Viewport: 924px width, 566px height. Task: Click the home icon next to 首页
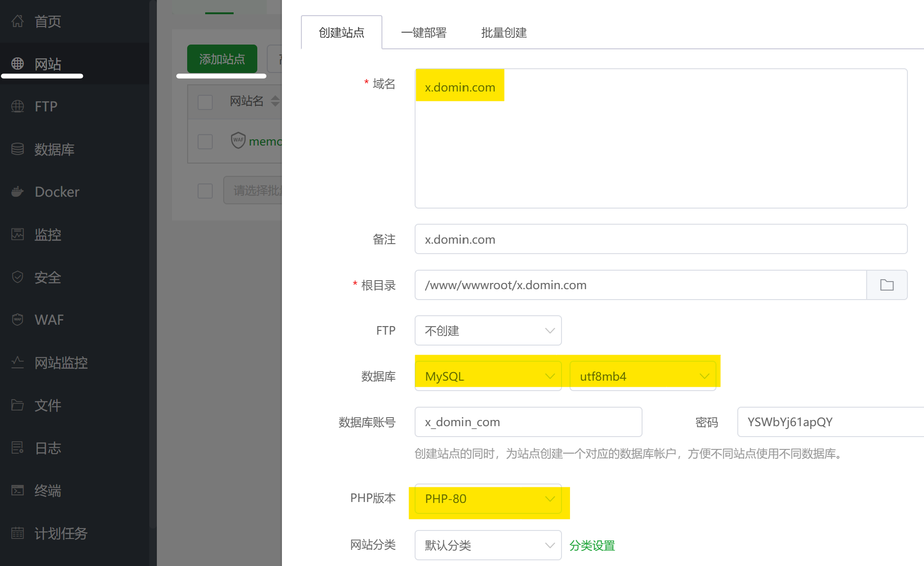pos(18,21)
